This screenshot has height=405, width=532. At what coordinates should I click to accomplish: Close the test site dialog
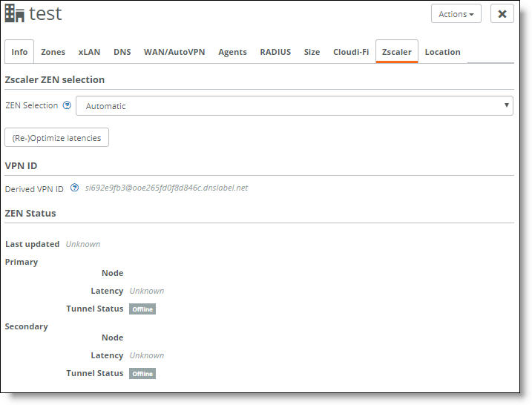click(502, 14)
